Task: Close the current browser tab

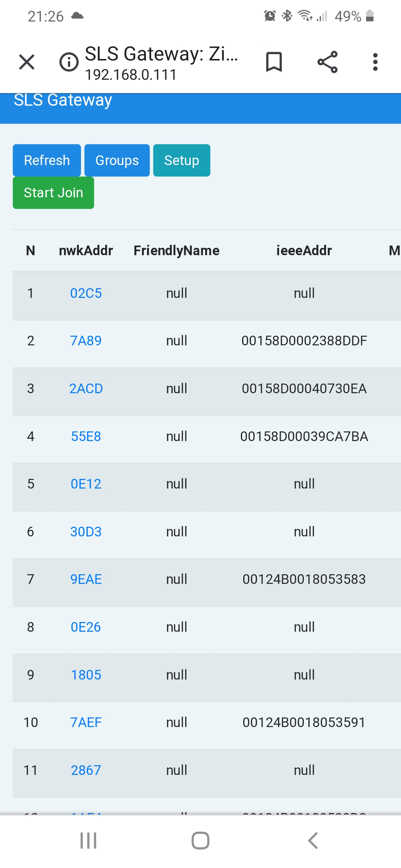Action: pos(27,62)
